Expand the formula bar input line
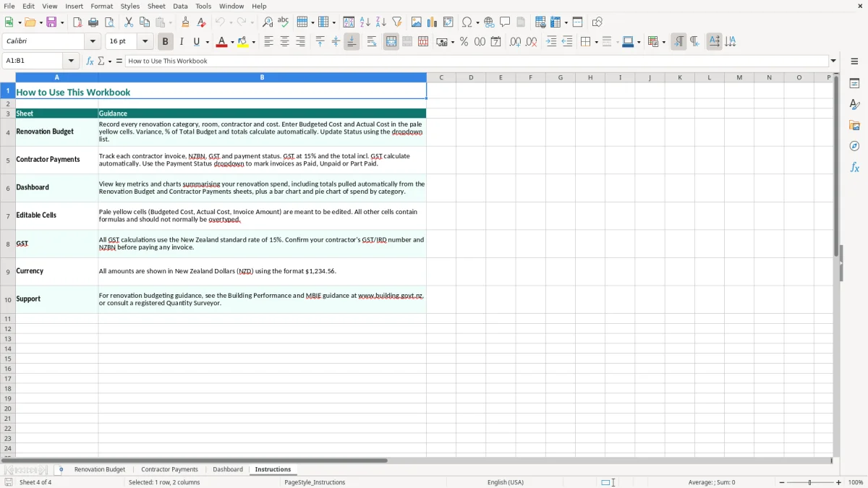868x488 pixels. (833, 61)
